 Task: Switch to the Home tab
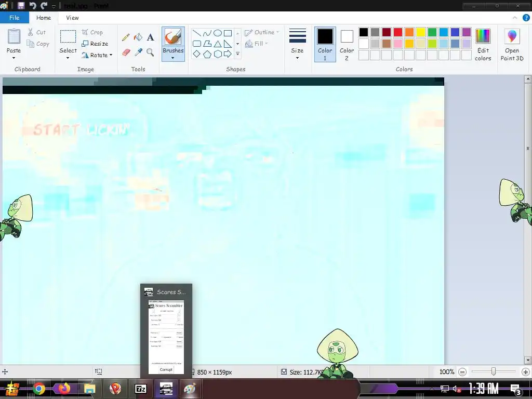click(44, 18)
